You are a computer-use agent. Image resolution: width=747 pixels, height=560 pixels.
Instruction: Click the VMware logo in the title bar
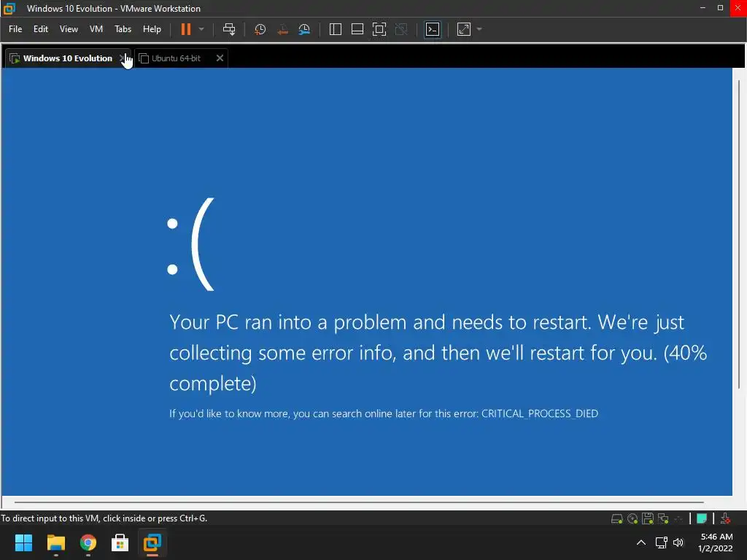click(x=9, y=8)
